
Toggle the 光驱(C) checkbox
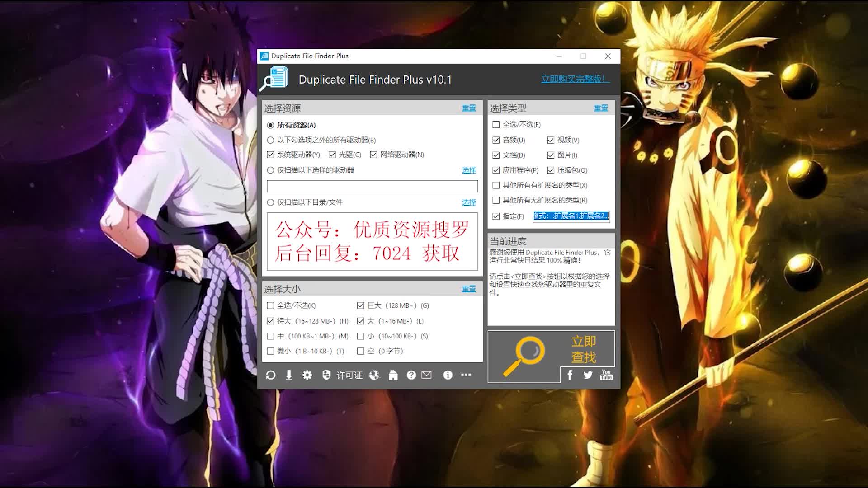tap(332, 155)
